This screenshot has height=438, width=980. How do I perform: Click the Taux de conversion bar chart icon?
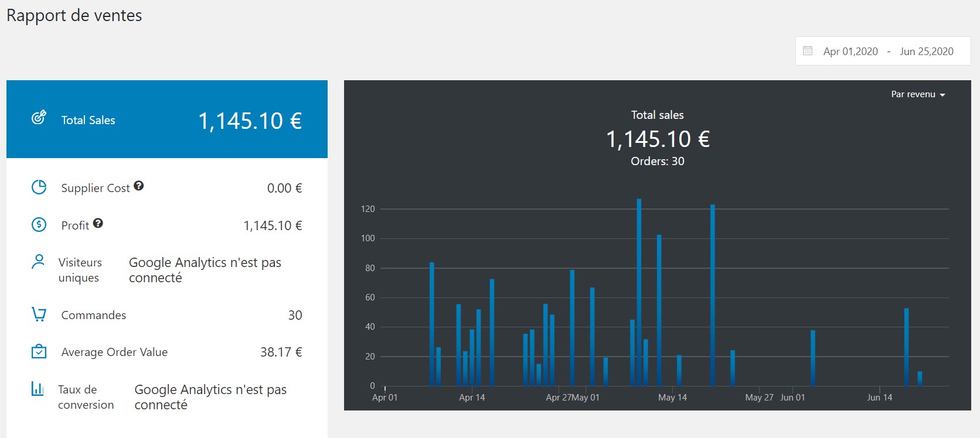coord(38,388)
